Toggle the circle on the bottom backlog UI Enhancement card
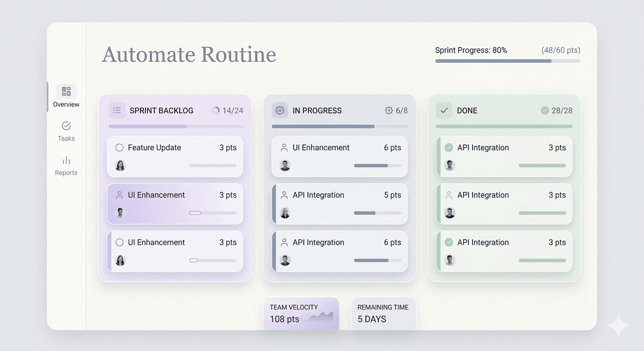 pyautogui.click(x=119, y=242)
